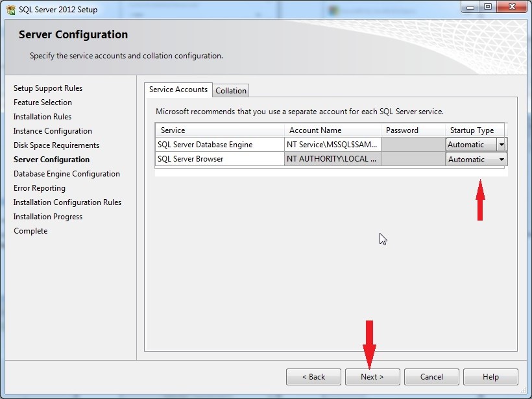Click the Back button
Screen dimensions: 532x399
point(313,376)
